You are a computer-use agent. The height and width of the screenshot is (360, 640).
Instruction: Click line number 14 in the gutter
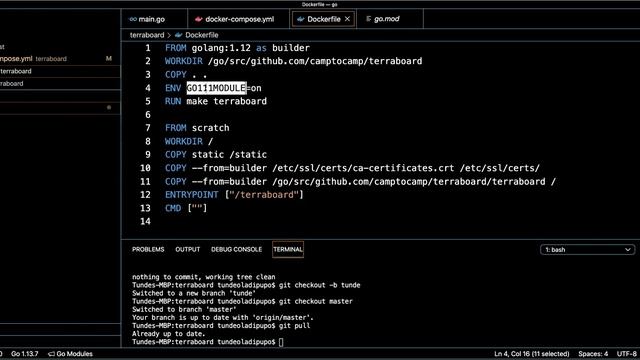[145, 222]
